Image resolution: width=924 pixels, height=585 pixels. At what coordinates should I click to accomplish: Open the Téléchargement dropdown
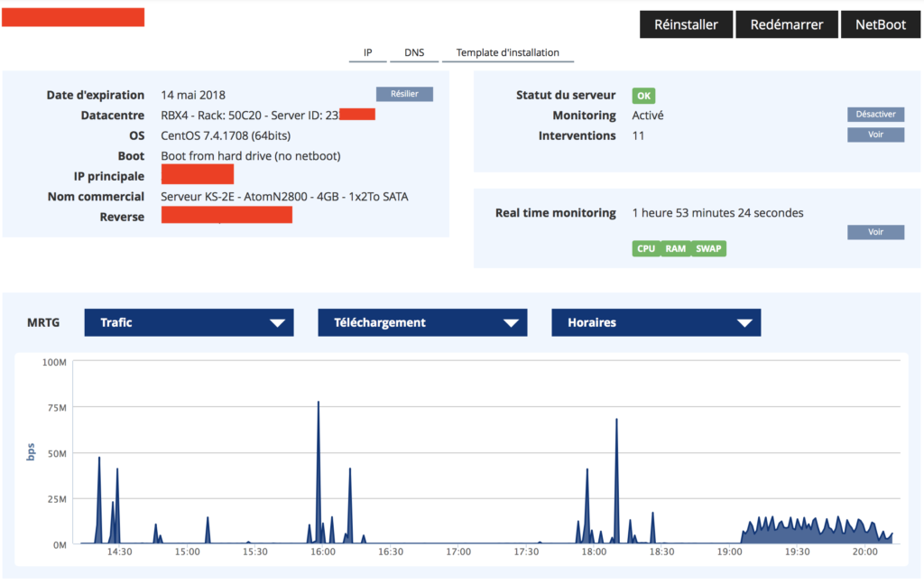422,322
